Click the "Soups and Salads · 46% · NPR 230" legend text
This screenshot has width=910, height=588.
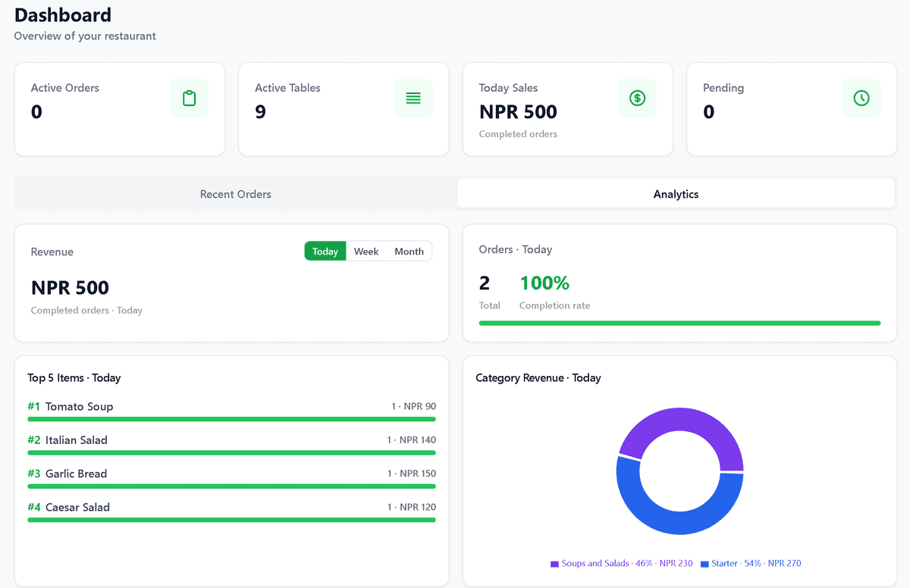tap(627, 564)
